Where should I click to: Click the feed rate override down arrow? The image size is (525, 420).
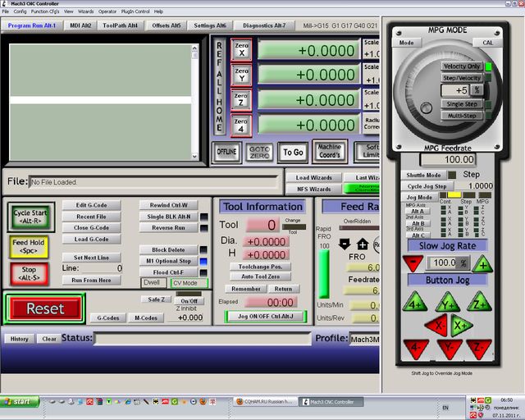click(x=345, y=244)
